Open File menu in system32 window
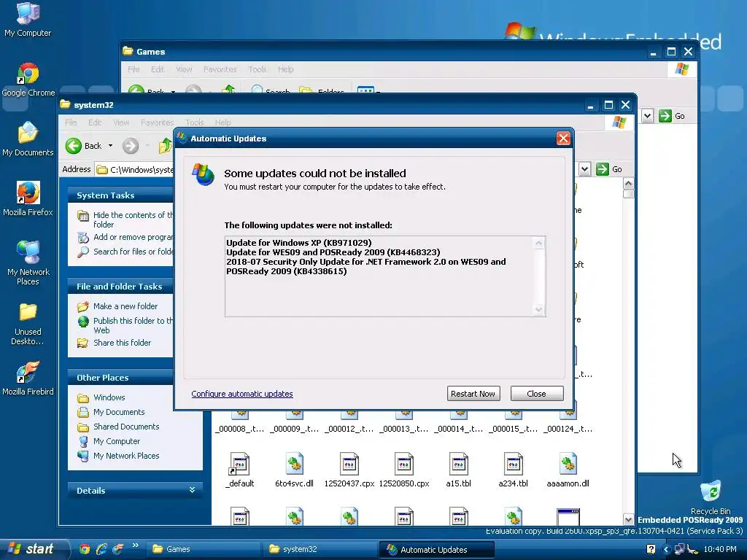This screenshot has width=747, height=560. (x=71, y=122)
